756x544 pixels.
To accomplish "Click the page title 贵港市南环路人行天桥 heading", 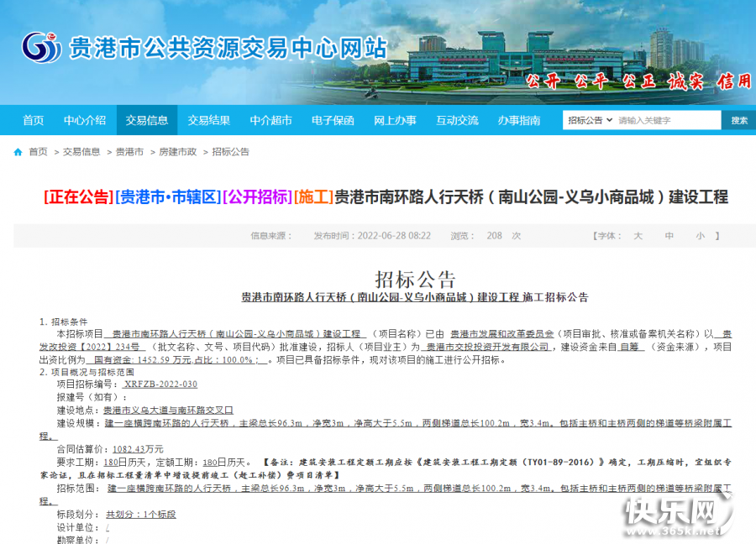I will coord(386,197).
